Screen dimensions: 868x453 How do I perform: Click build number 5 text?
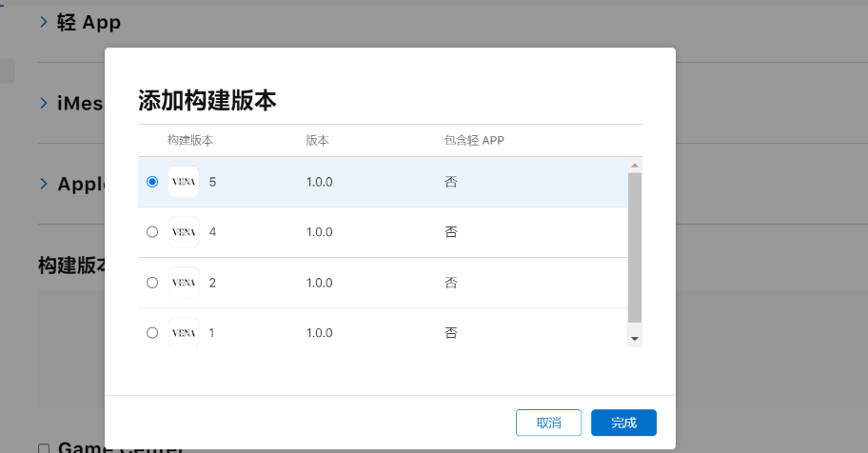[212, 182]
